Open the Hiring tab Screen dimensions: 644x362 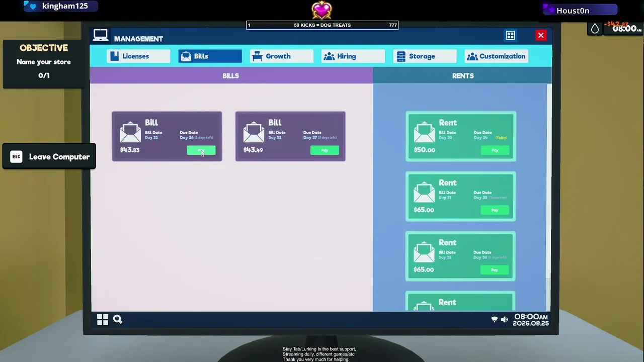tap(353, 56)
